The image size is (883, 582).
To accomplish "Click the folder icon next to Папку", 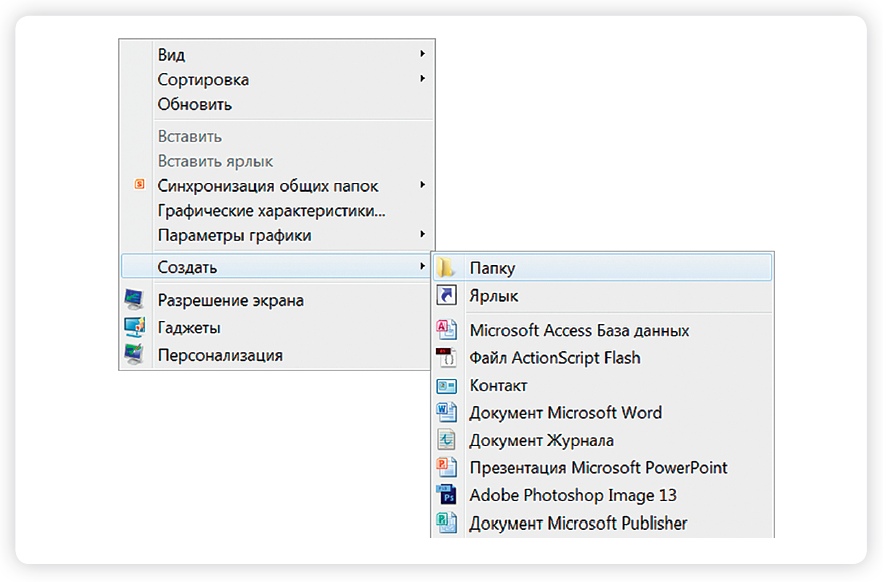I will (x=446, y=267).
